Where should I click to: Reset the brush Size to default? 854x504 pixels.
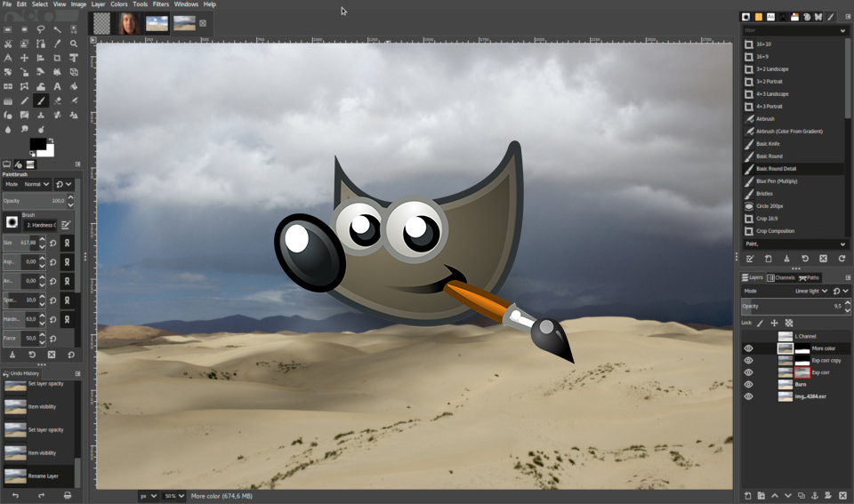click(52, 244)
